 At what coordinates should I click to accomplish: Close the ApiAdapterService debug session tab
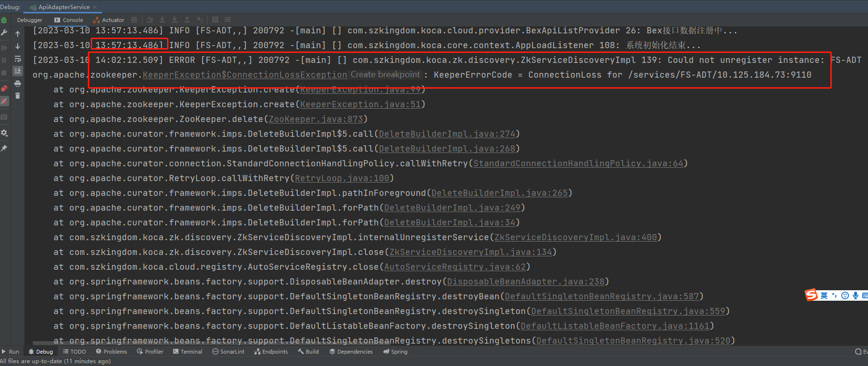coord(95,7)
